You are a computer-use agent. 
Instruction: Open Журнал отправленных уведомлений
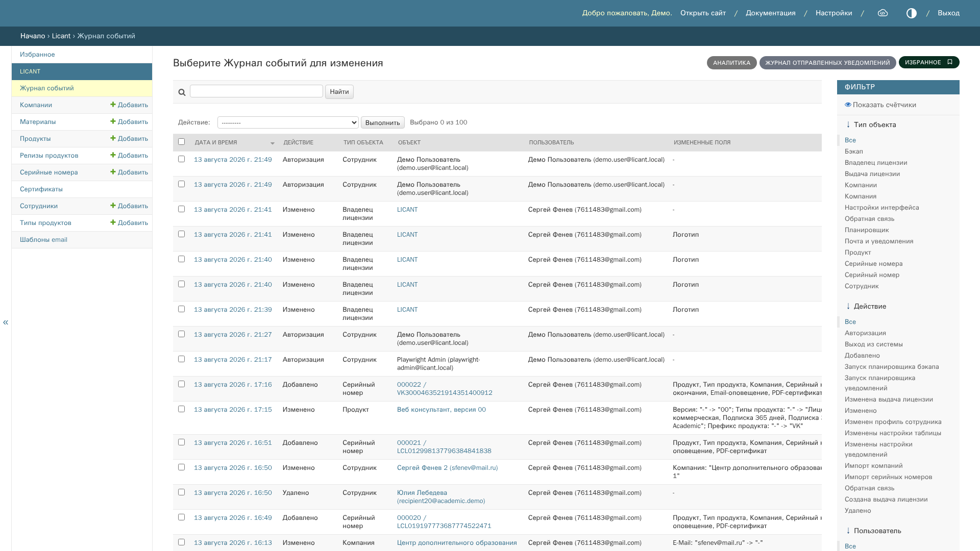[x=827, y=63]
